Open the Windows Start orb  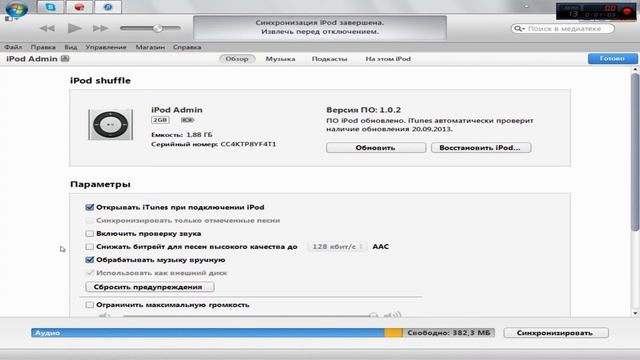(16, 8)
